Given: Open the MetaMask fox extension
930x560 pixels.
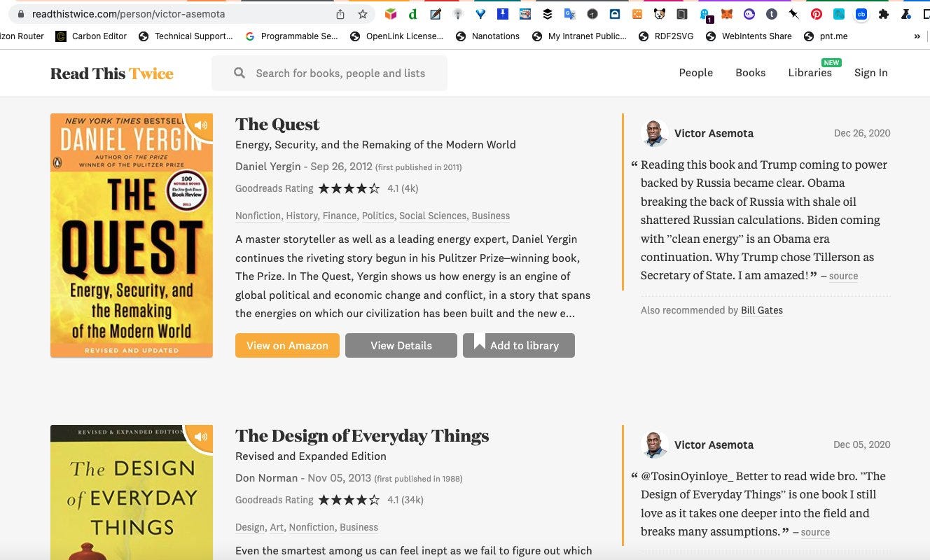Looking at the screenshot, I should coord(727,14).
